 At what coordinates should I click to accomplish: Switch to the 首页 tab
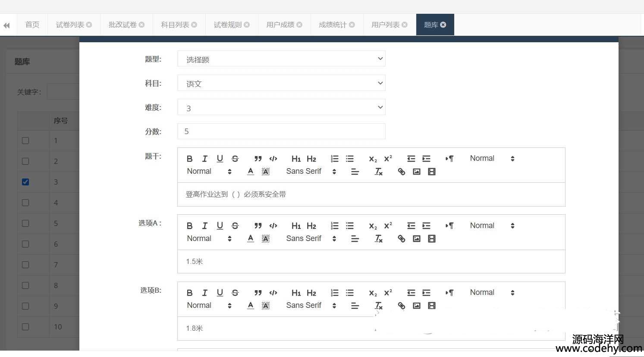pyautogui.click(x=32, y=25)
